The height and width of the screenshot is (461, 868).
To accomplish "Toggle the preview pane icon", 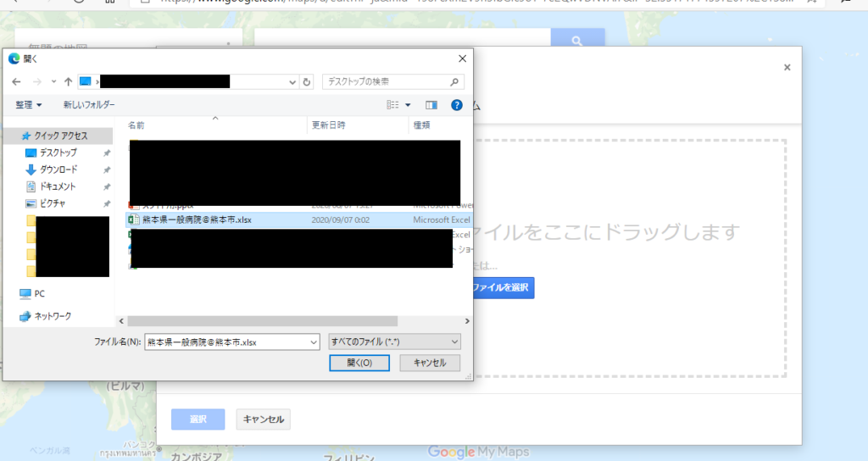I will pyautogui.click(x=431, y=104).
